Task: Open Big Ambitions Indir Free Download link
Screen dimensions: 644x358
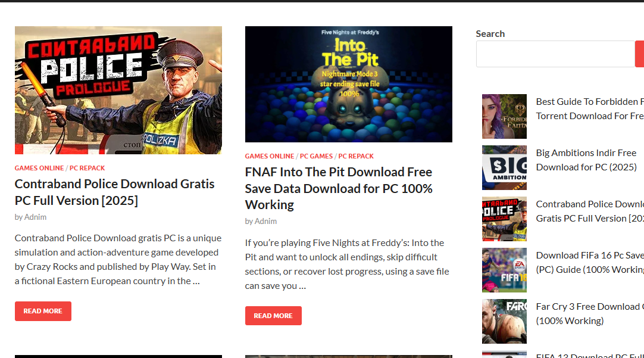Action: [586, 160]
